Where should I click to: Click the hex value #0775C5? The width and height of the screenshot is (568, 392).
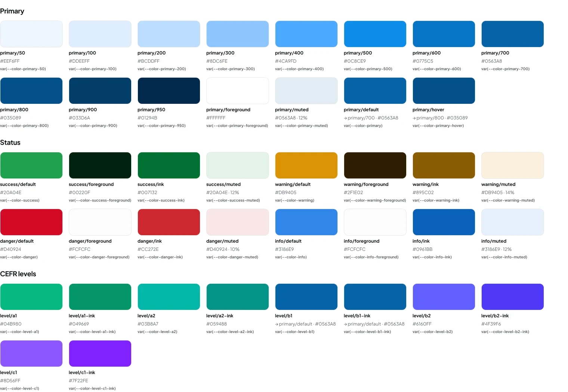[423, 61]
